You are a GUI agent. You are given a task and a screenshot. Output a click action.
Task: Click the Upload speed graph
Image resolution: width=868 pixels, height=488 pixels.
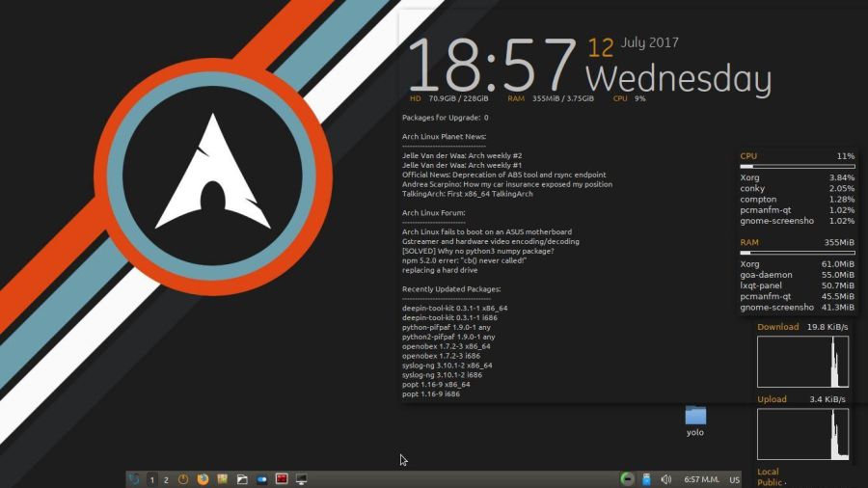tap(802, 434)
